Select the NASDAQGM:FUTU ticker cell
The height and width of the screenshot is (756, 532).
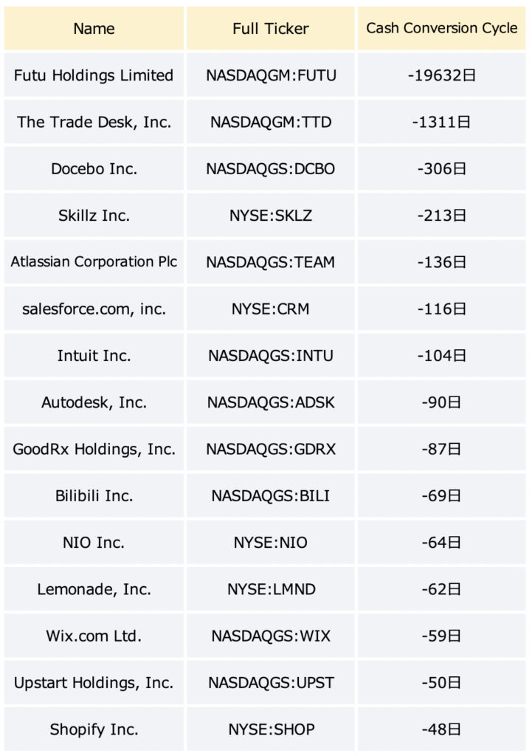[270, 75]
